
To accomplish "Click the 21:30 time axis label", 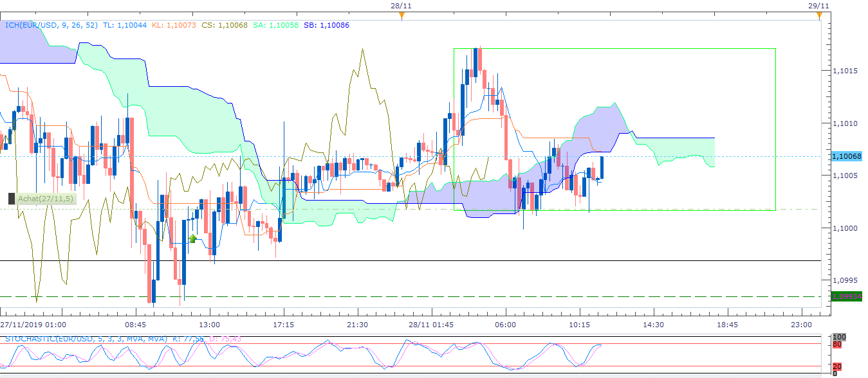I will click(357, 325).
